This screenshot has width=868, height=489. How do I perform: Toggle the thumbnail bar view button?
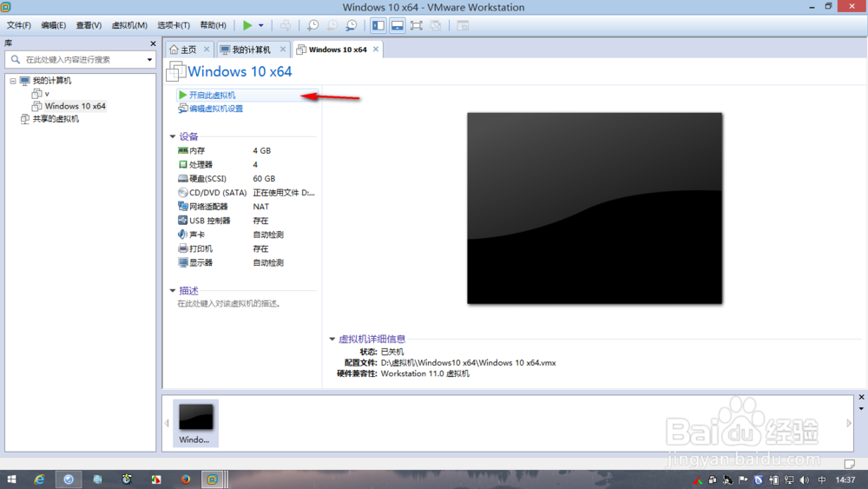(x=397, y=25)
